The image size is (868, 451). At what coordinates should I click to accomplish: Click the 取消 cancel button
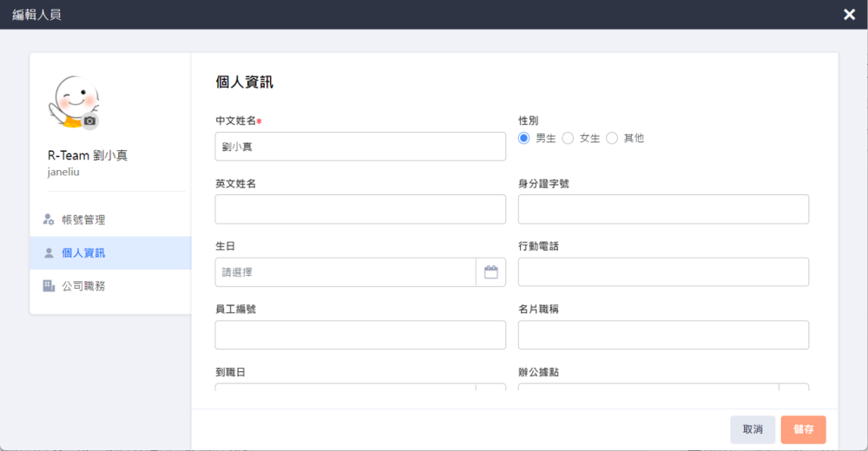coord(753,429)
